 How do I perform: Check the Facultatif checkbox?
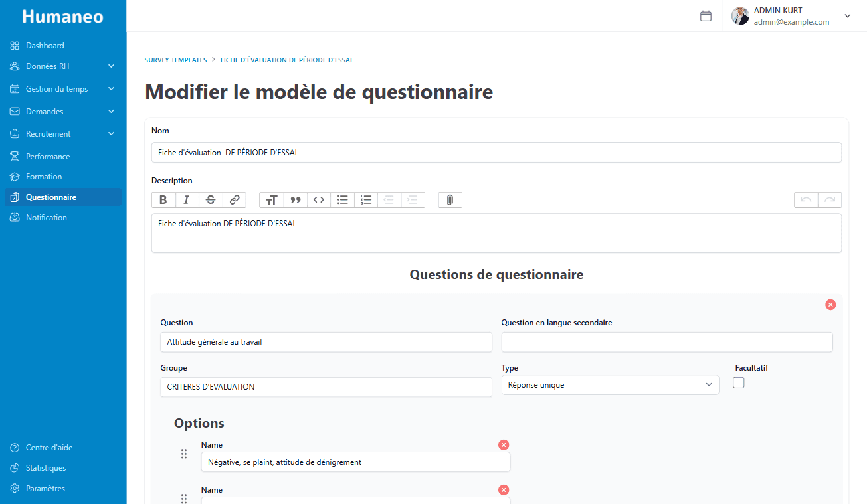[738, 382]
